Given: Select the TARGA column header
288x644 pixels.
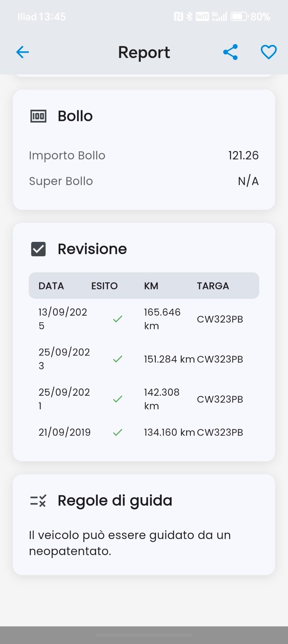Looking at the screenshot, I should click(213, 286).
